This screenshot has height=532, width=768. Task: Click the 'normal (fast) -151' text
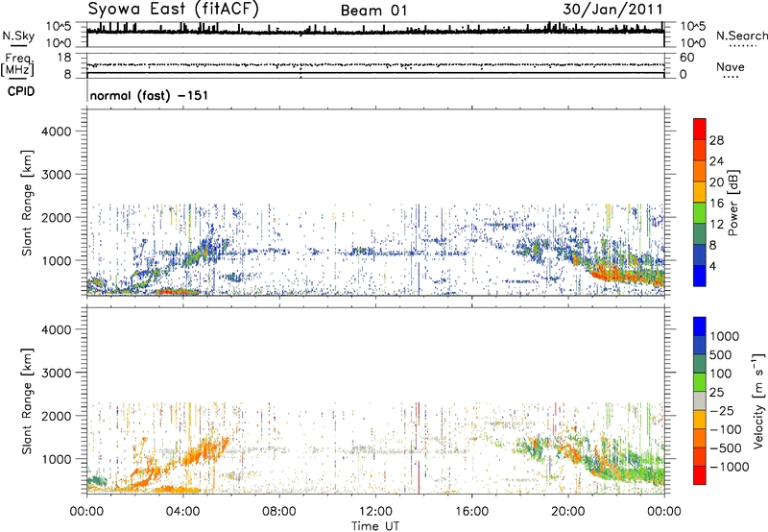pos(149,95)
